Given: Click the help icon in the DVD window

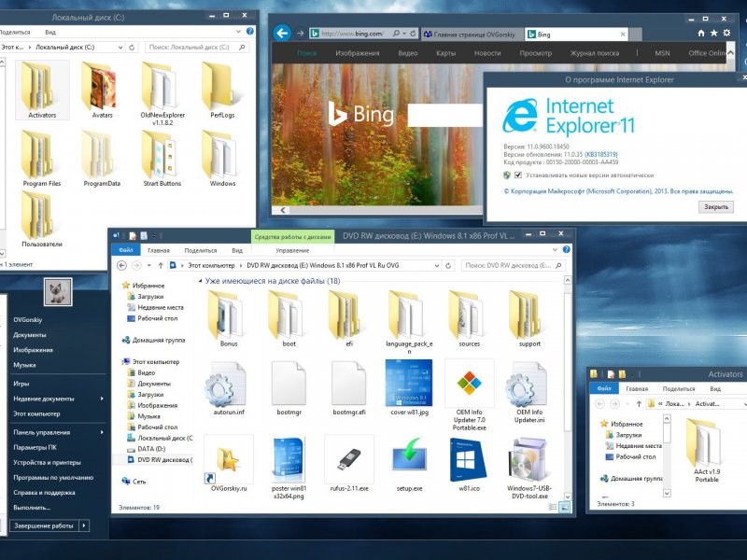Looking at the screenshot, I should (567, 249).
